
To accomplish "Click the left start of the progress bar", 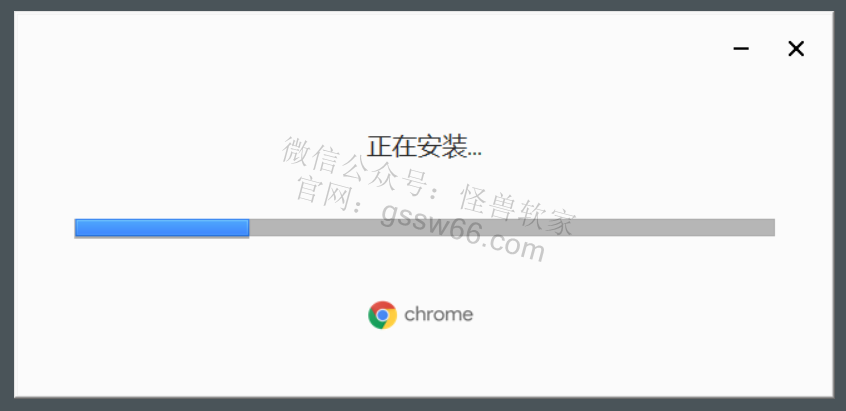I will coord(78,228).
